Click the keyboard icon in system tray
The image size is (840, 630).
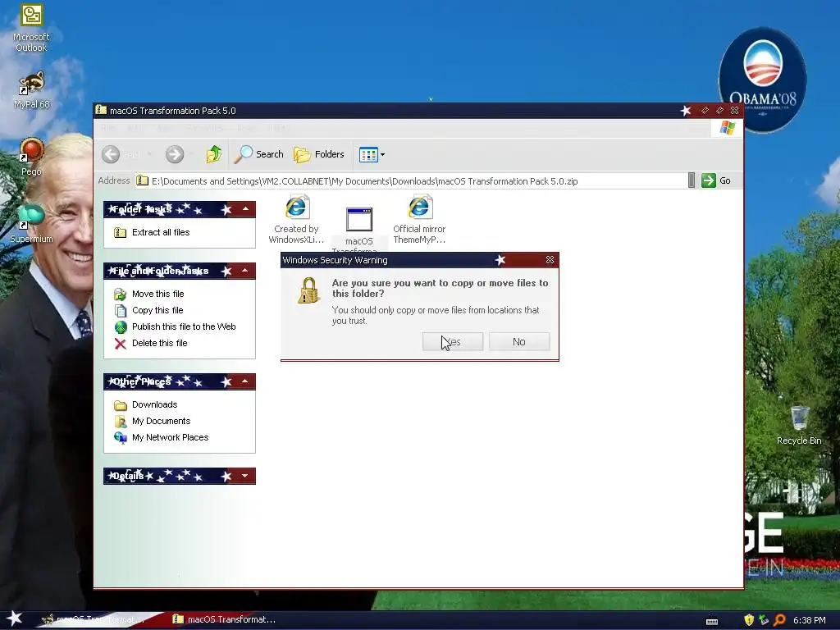point(712,621)
